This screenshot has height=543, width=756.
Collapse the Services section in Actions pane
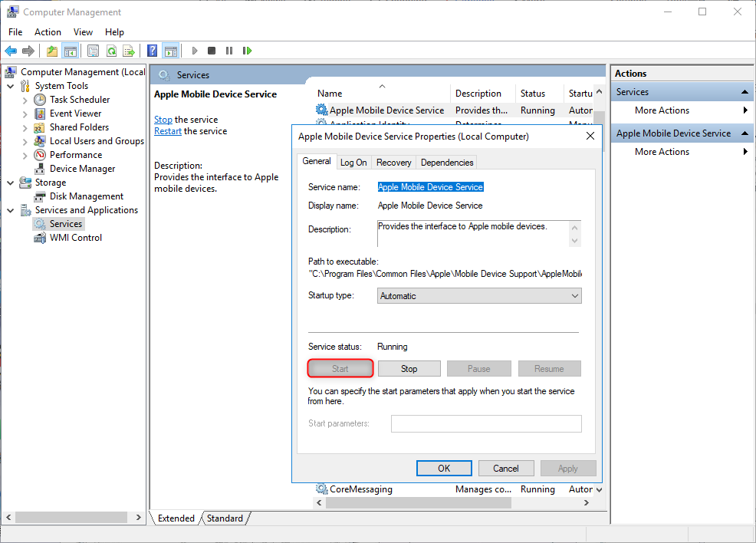(744, 91)
